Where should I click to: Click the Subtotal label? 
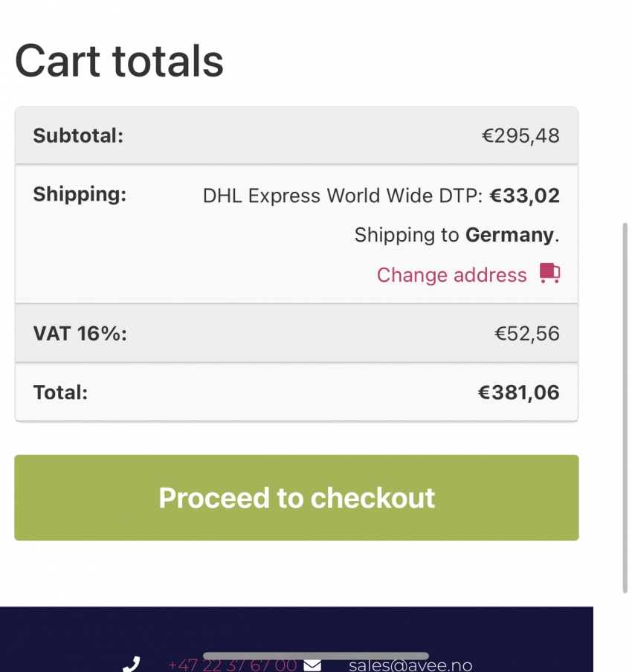(x=78, y=136)
